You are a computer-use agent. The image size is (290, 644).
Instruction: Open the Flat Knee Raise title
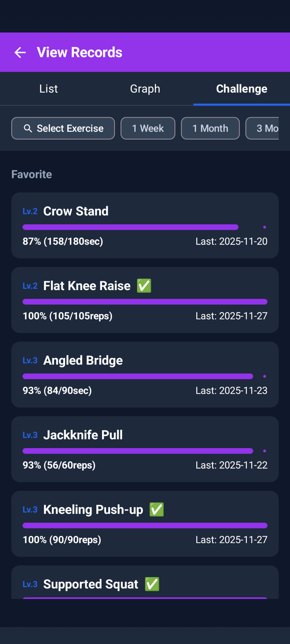click(87, 286)
